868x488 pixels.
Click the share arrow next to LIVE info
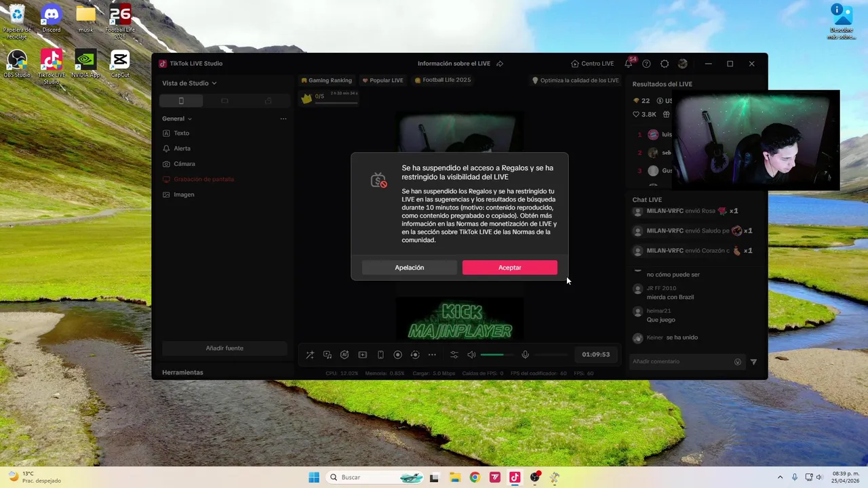coord(500,64)
